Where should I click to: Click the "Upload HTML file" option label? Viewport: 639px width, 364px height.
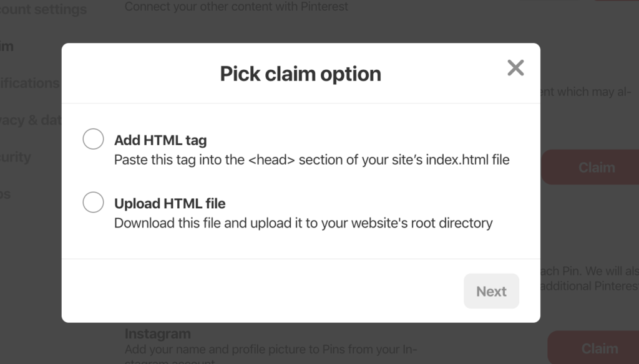coord(170,203)
